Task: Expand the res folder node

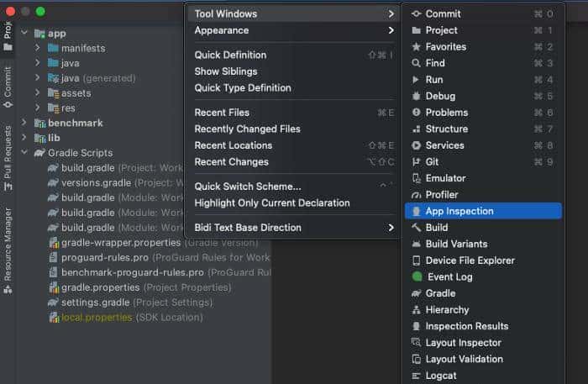Action: tap(38, 108)
